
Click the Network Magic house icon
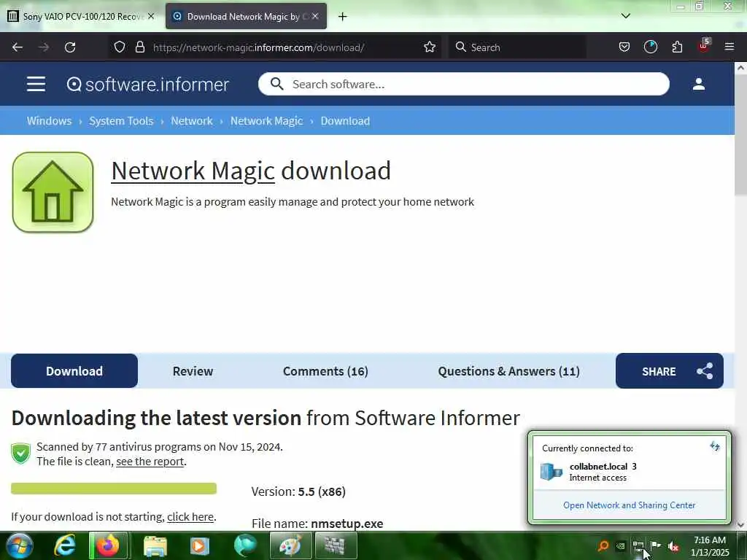[53, 192]
